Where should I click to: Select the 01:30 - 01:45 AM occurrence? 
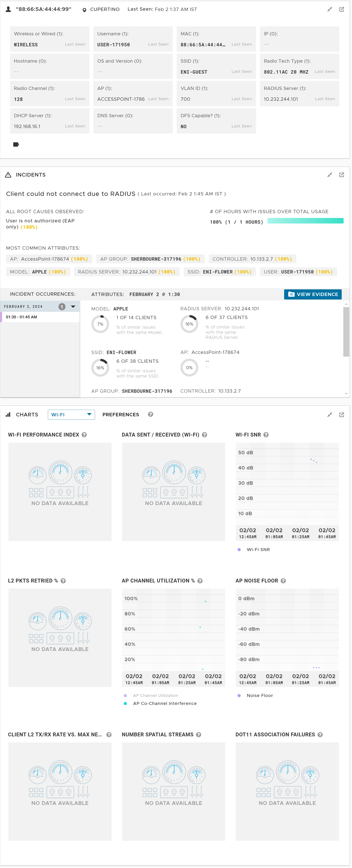(x=40, y=317)
